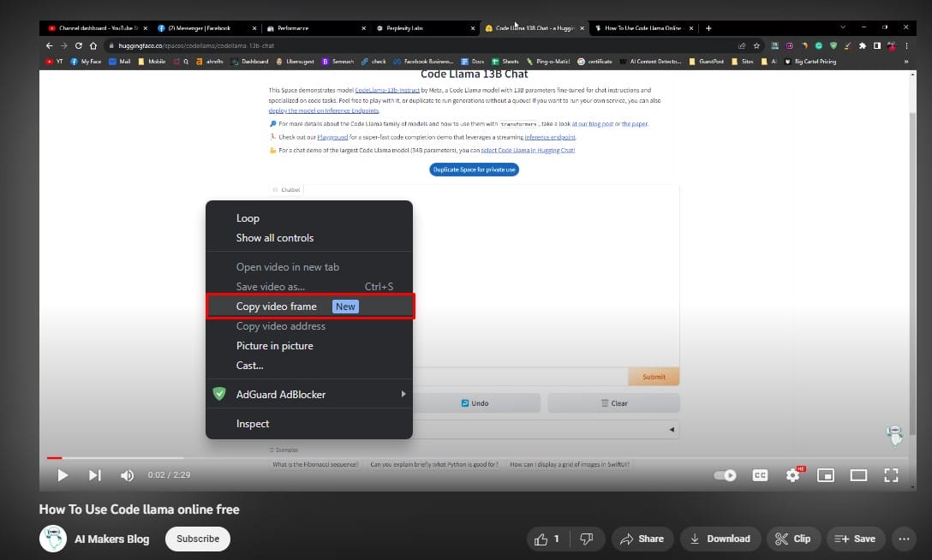Viewport: 932px width, 560px height.
Task: Open the player settings gear
Action: click(793, 475)
